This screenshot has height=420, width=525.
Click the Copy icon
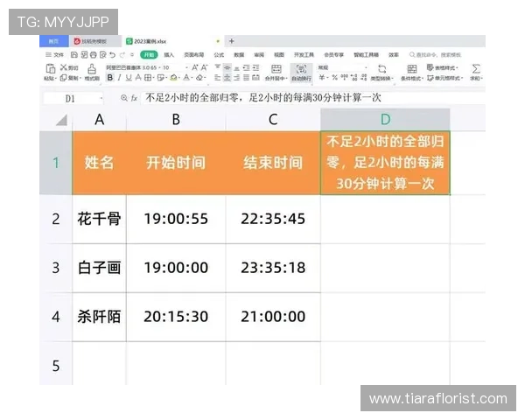tap(64, 78)
